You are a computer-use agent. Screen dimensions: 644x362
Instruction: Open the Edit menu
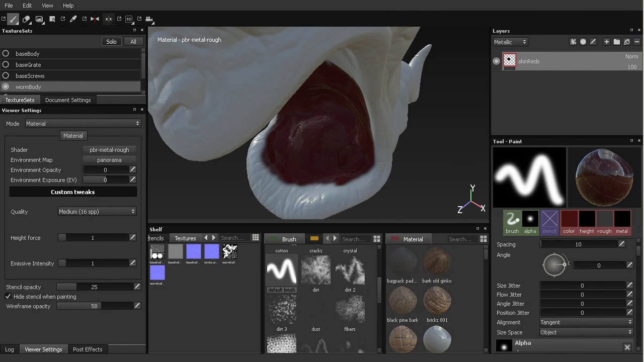point(27,6)
